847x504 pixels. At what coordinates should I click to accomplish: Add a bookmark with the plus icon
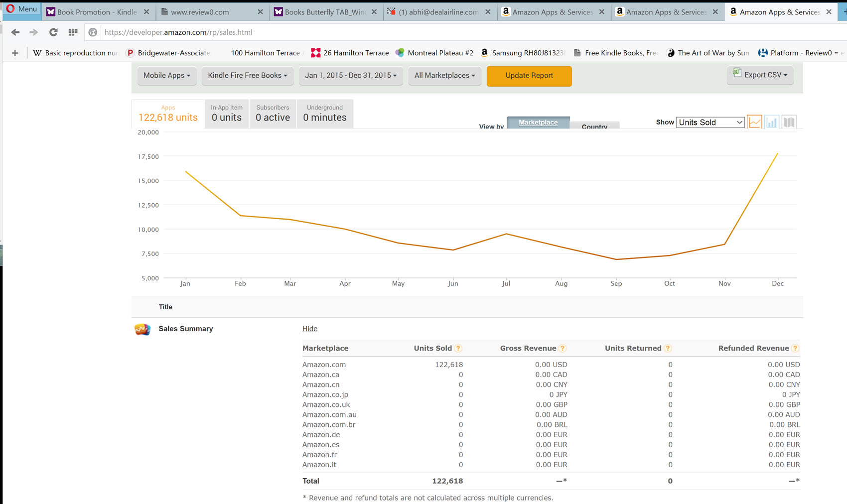pos(15,53)
